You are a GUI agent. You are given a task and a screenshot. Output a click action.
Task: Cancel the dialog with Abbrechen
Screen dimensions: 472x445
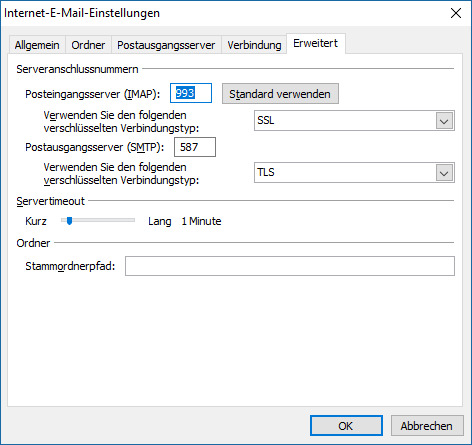(x=427, y=426)
